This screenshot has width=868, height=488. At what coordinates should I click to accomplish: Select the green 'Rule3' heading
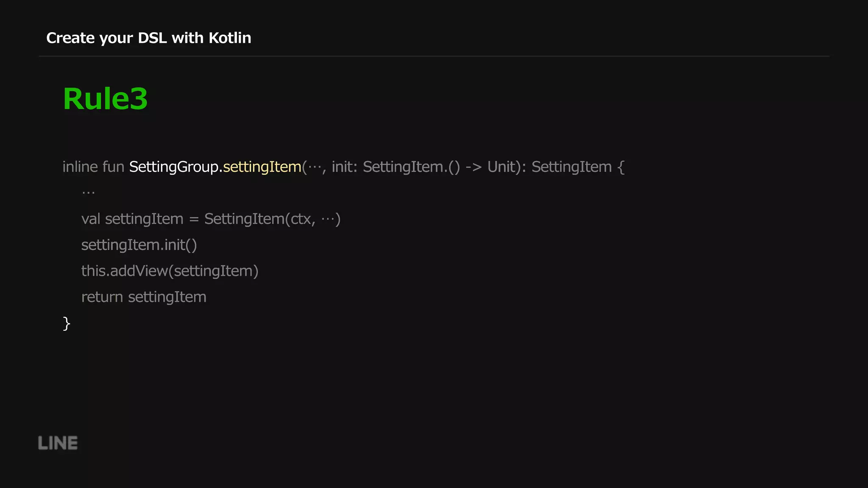click(105, 99)
